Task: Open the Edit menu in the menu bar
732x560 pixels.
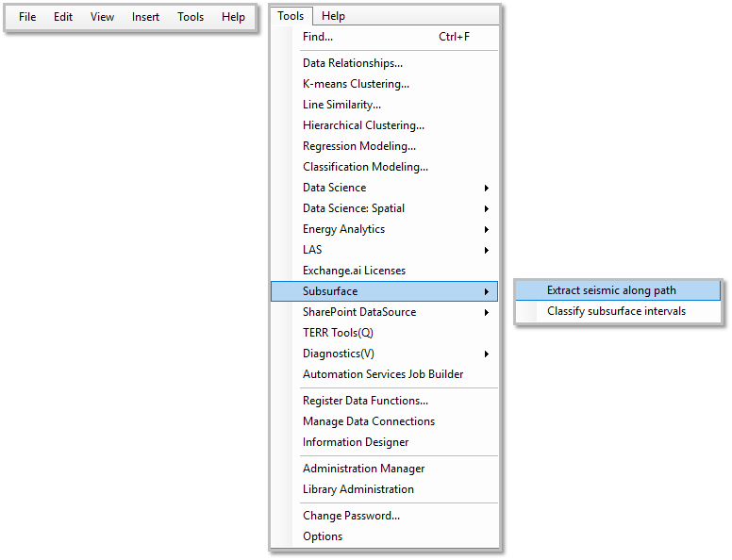Action: pyautogui.click(x=63, y=17)
